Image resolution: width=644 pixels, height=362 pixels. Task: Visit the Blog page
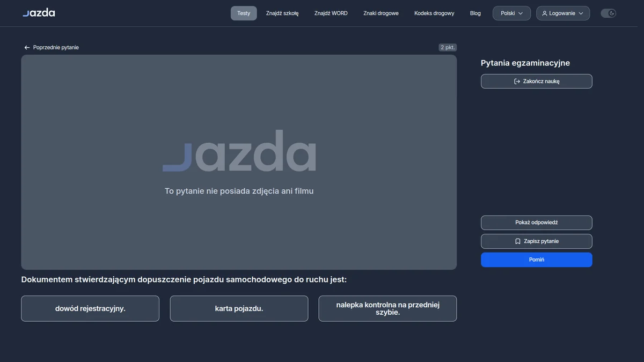tap(475, 13)
